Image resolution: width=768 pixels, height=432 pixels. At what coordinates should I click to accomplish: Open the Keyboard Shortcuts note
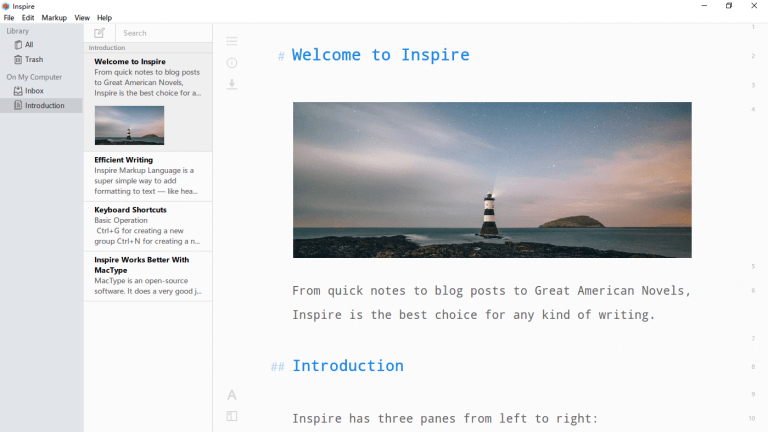click(x=148, y=226)
